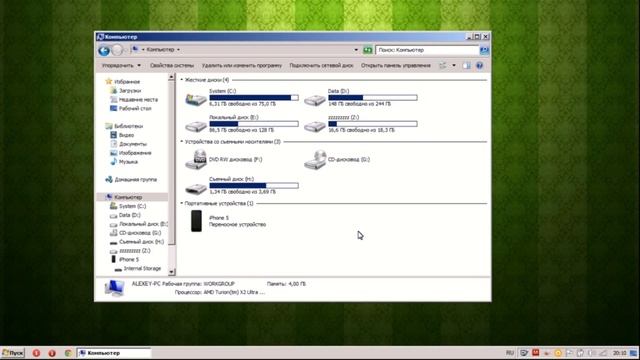Click the computer icon in details pane

coord(114,288)
